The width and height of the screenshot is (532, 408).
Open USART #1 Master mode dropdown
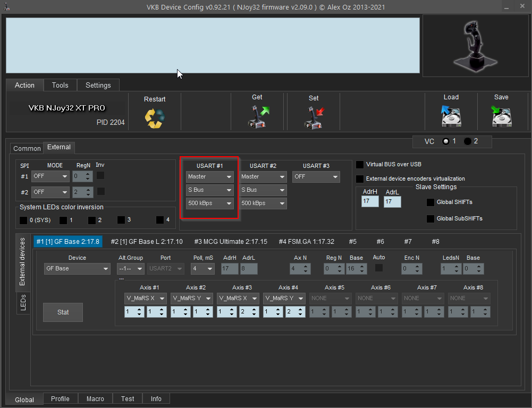tap(209, 177)
